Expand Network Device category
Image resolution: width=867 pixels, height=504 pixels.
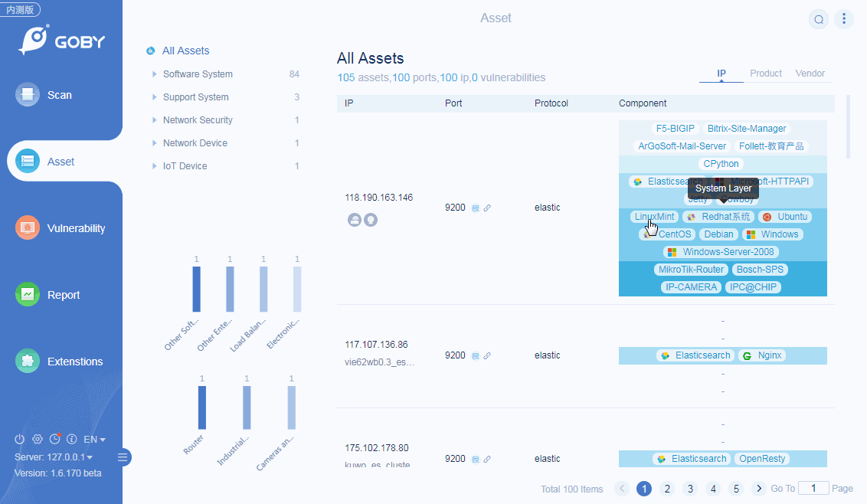(x=154, y=142)
